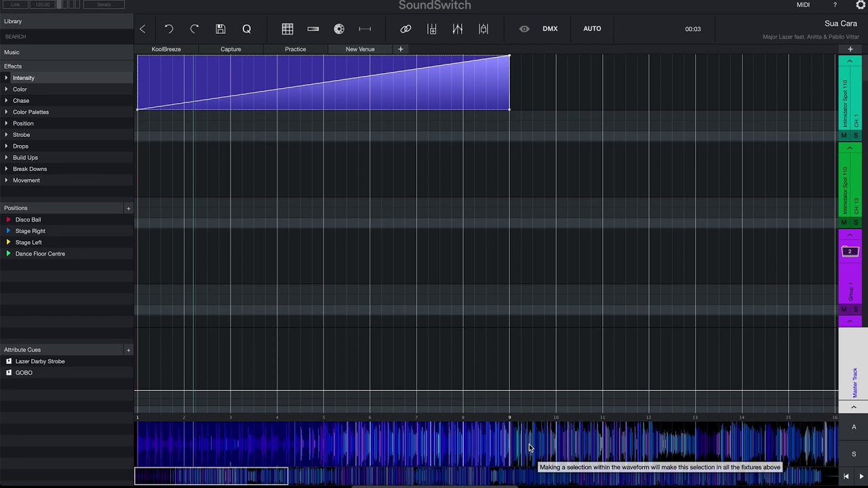The height and width of the screenshot is (488, 868).
Task: Add a new venue tab
Action: click(x=400, y=49)
